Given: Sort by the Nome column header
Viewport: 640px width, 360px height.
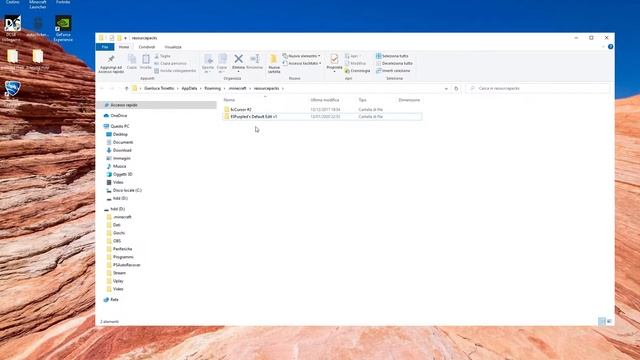Looking at the screenshot, I should click(229, 100).
